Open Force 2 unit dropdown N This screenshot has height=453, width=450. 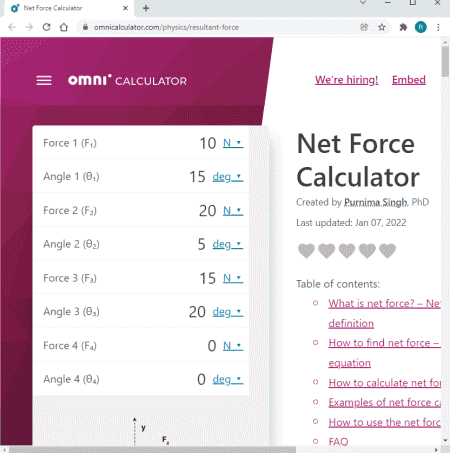(x=233, y=211)
